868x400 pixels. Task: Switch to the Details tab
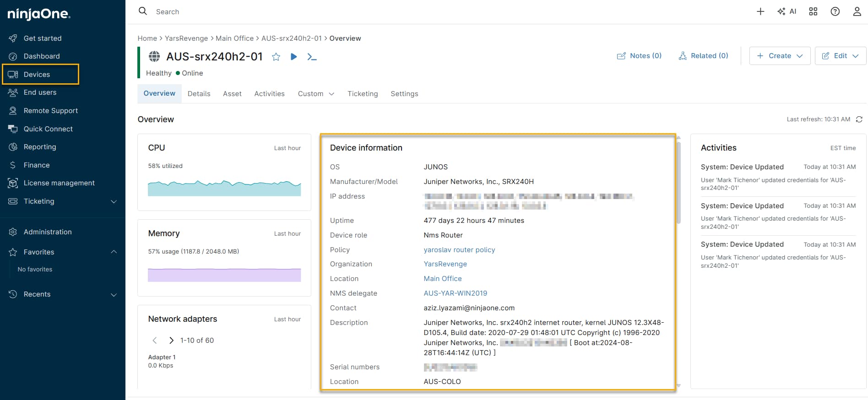(x=199, y=94)
